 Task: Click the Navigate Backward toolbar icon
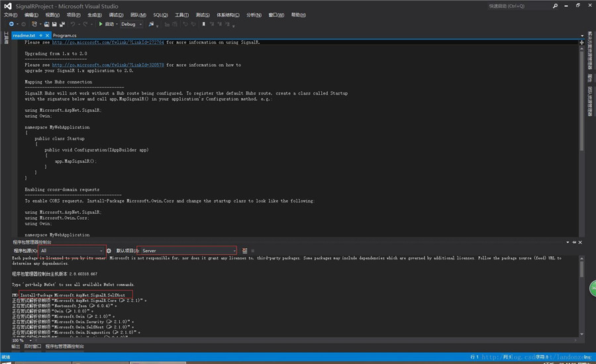tap(11, 24)
